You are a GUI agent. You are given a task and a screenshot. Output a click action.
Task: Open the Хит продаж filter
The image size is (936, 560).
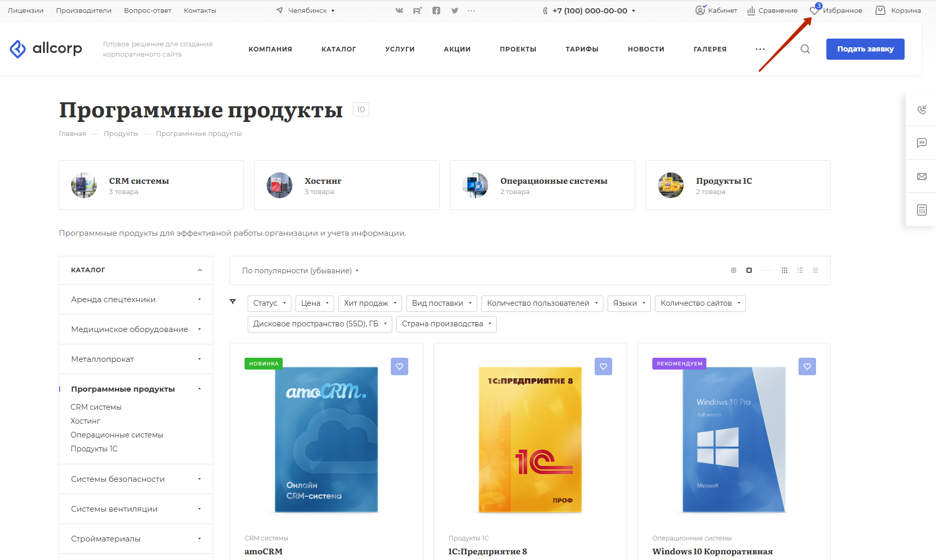(x=370, y=303)
